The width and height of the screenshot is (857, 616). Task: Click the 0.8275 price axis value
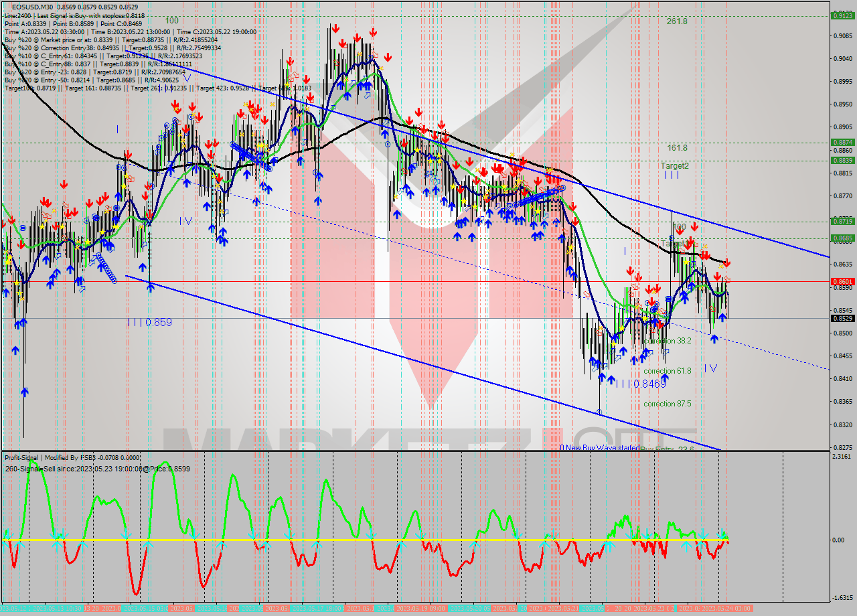point(842,447)
